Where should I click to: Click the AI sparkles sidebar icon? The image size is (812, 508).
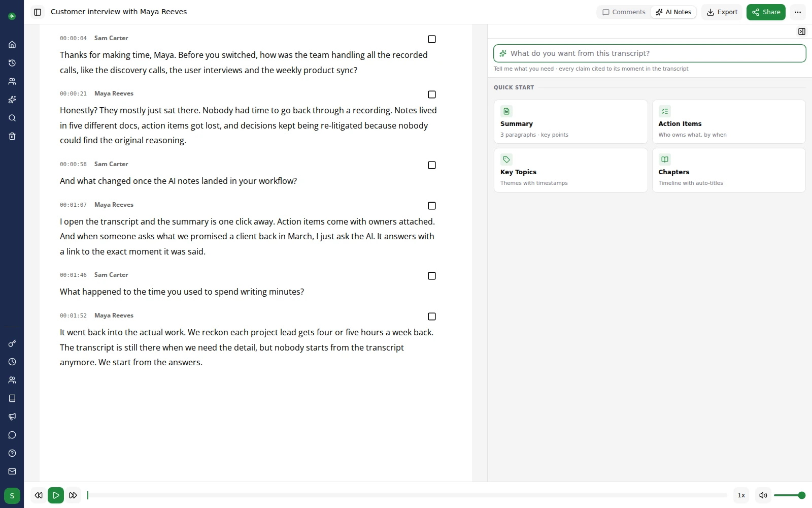point(12,100)
